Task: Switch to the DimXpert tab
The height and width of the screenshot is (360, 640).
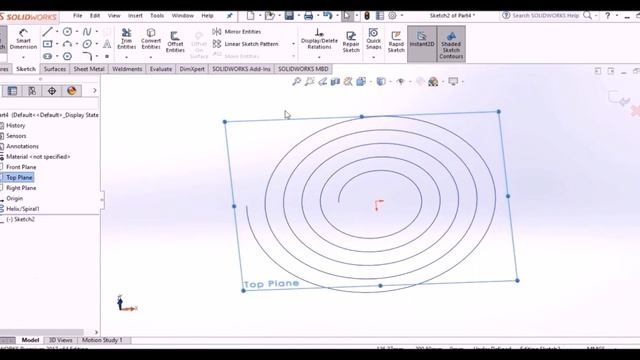Action: coord(192,69)
